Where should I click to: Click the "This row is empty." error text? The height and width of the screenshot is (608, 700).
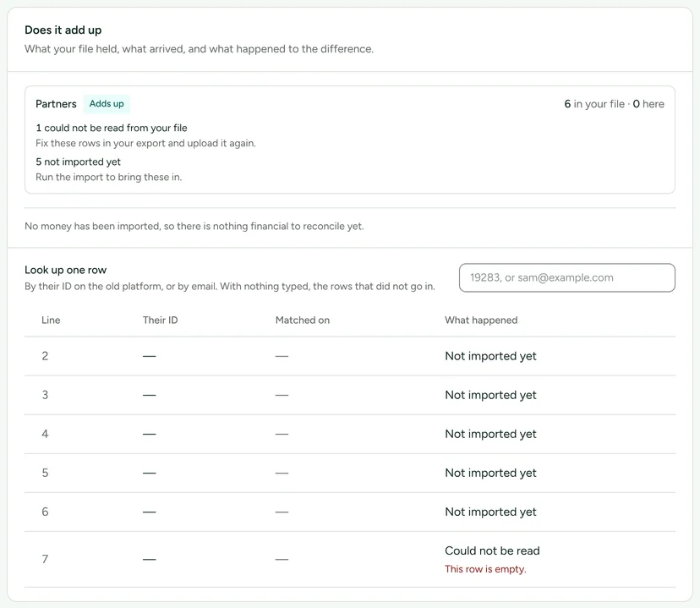click(x=486, y=569)
